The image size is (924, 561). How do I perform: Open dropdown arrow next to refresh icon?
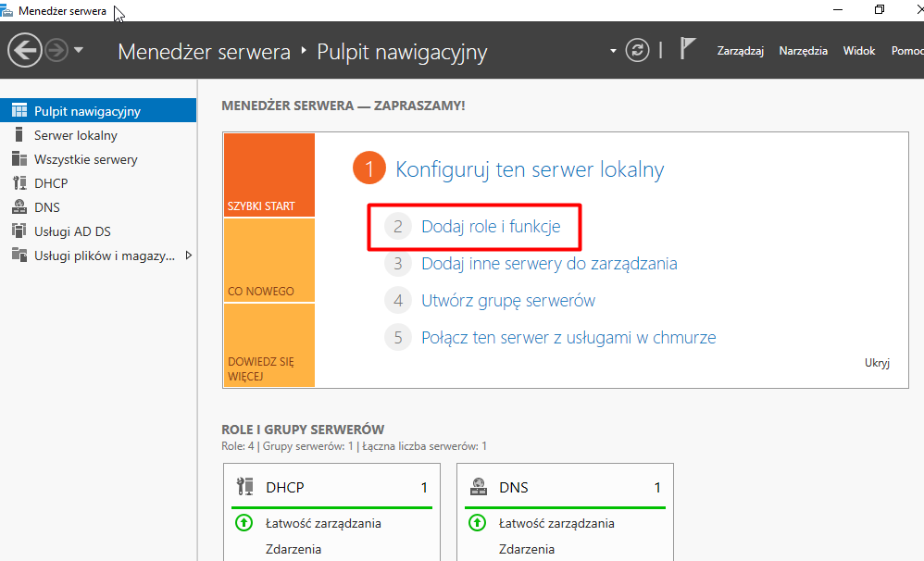click(x=613, y=51)
